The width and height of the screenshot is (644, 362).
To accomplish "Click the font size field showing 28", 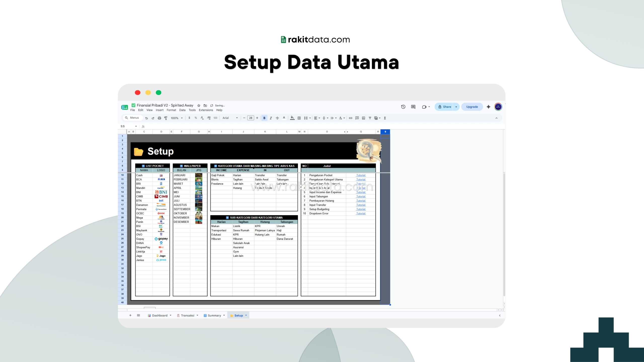I will [x=251, y=118].
